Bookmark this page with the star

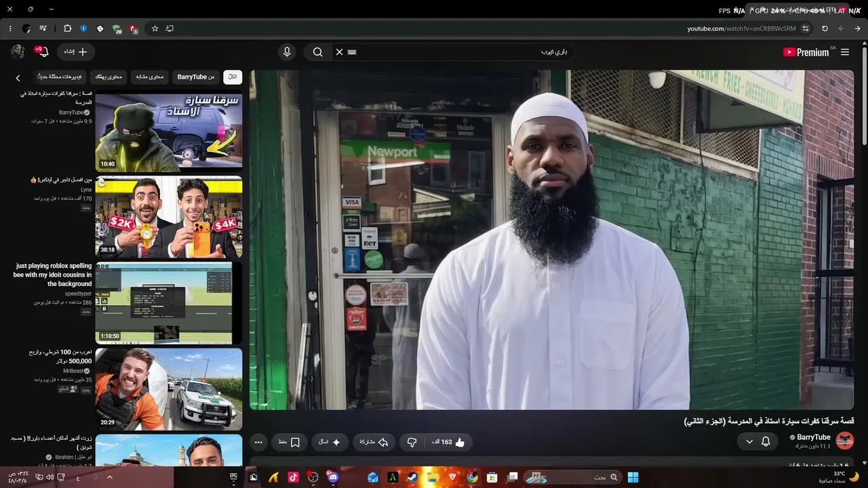[x=155, y=28]
